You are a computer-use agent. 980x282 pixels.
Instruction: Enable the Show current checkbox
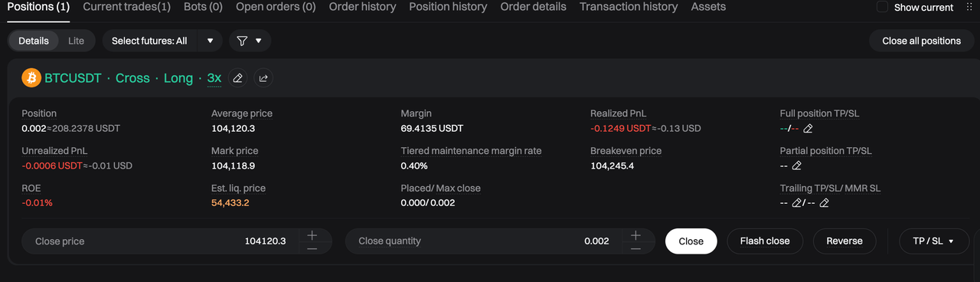click(x=882, y=7)
